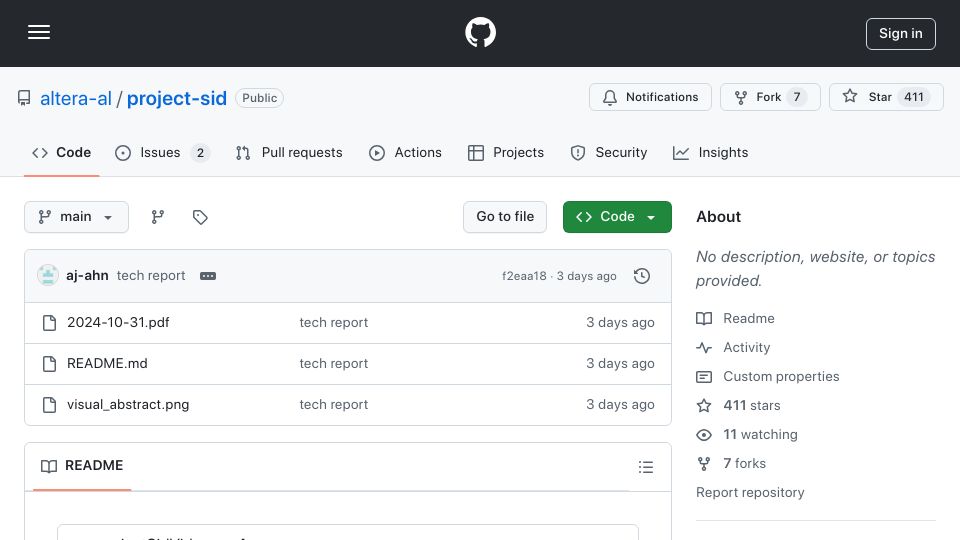The image size is (960, 540).
Task: Open the hamburger navigation menu
Action: point(39,32)
